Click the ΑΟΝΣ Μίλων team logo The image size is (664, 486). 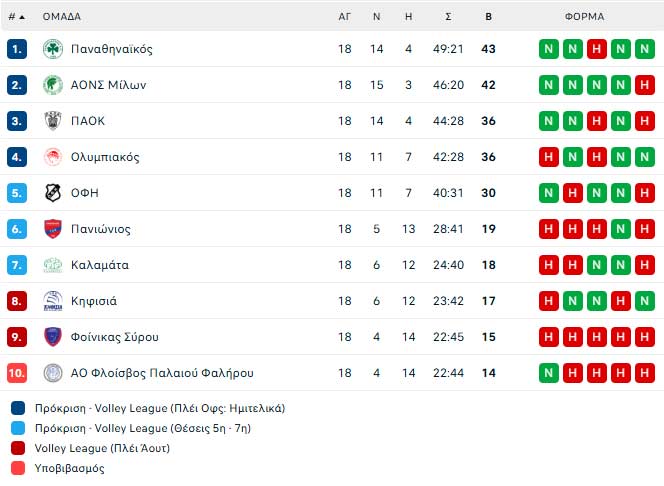(53, 85)
